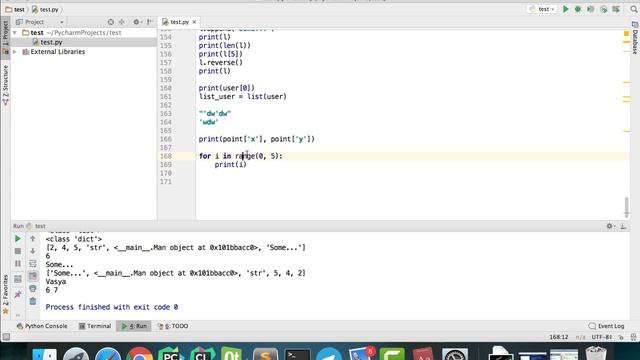
Task: Open Telegram from the Dock
Action: [329, 354]
